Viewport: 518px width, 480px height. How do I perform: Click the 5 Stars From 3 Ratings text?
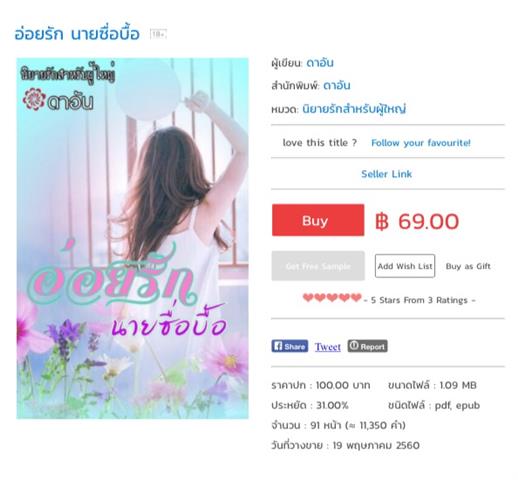(x=419, y=300)
